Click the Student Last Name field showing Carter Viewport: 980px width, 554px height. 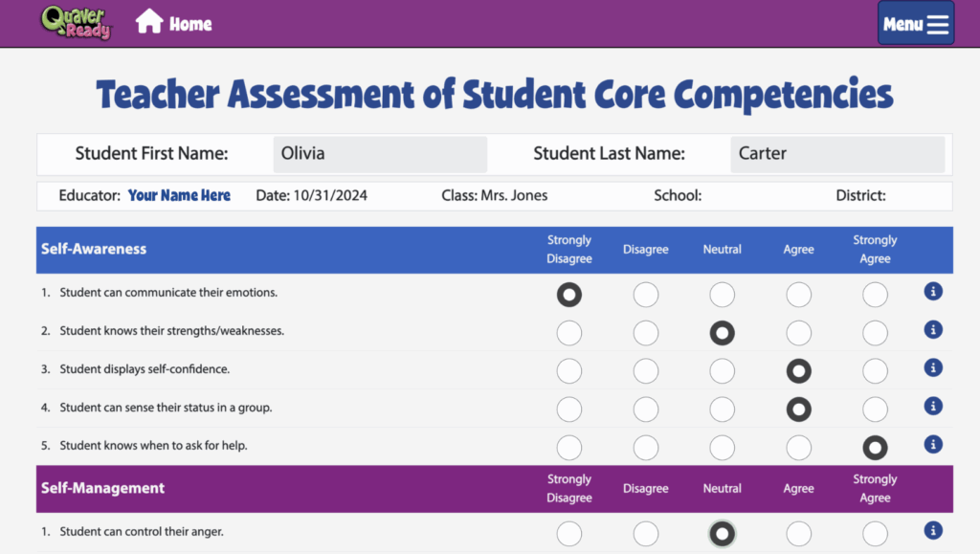[837, 153]
